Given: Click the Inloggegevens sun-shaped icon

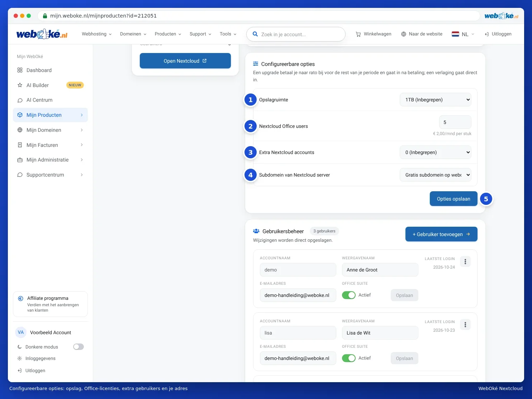Looking at the screenshot, I should (x=20, y=359).
